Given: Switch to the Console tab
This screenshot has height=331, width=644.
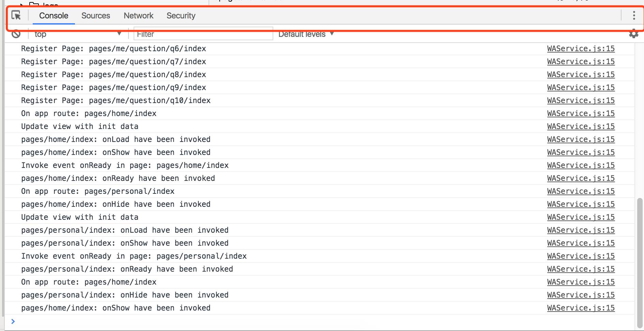Looking at the screenshot, I should click(x=53, y=16).
